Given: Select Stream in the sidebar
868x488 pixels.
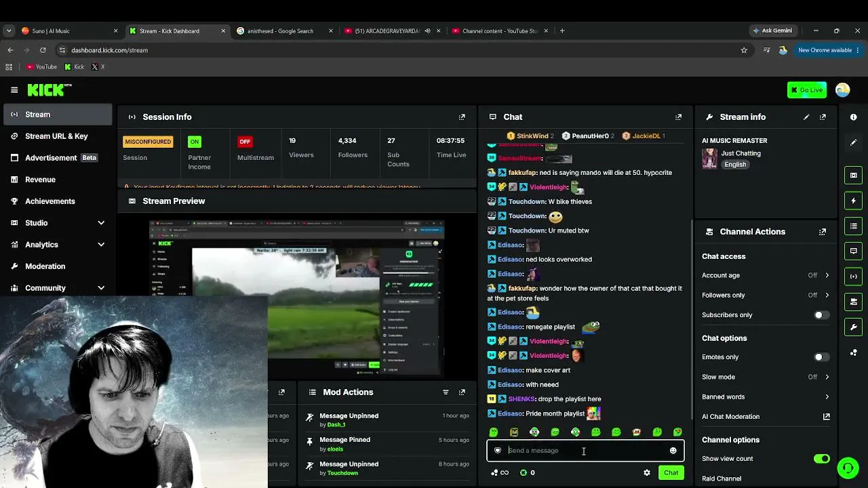Looking at the screenshot, I should tap(57, 115).
